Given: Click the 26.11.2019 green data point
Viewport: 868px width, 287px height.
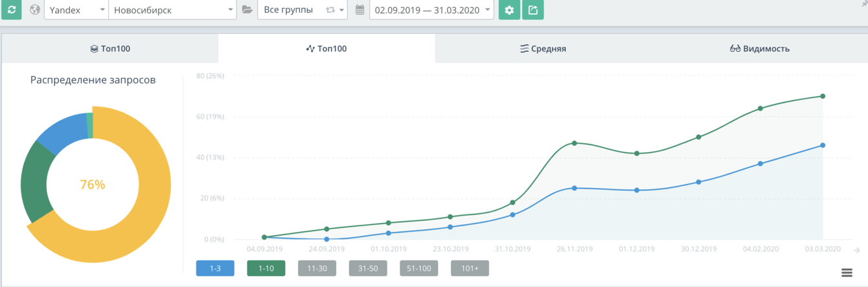Looking at the screenshot, I should tap(575, 143).
